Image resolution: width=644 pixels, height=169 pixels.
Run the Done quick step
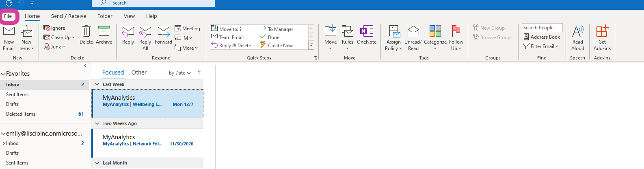270,37
